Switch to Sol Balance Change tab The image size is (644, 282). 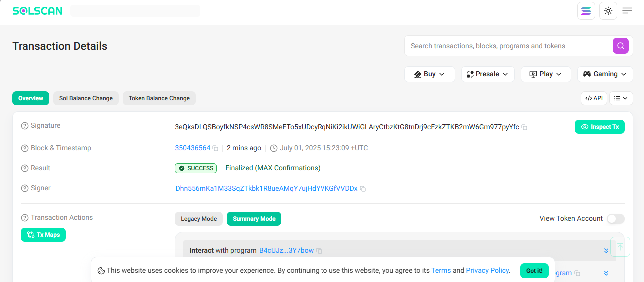[86, 98]
